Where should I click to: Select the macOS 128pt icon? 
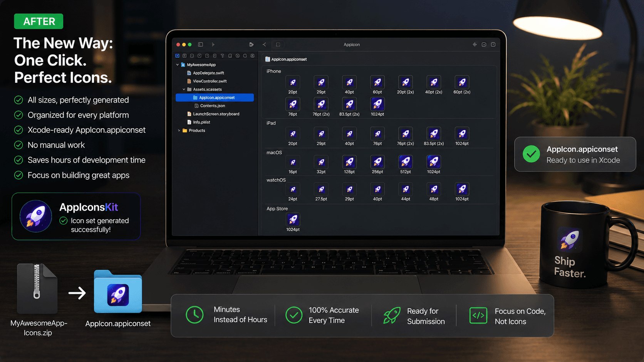(349, 162)
